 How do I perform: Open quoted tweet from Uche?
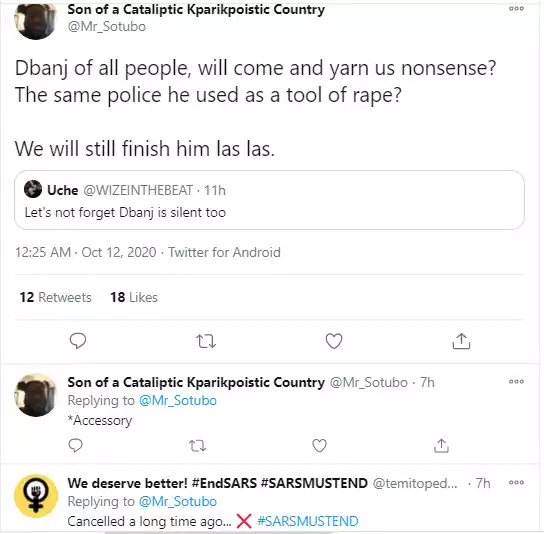coord(269,200)
